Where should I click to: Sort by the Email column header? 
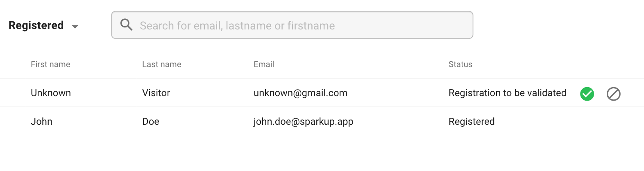click(x=264, y=64)
